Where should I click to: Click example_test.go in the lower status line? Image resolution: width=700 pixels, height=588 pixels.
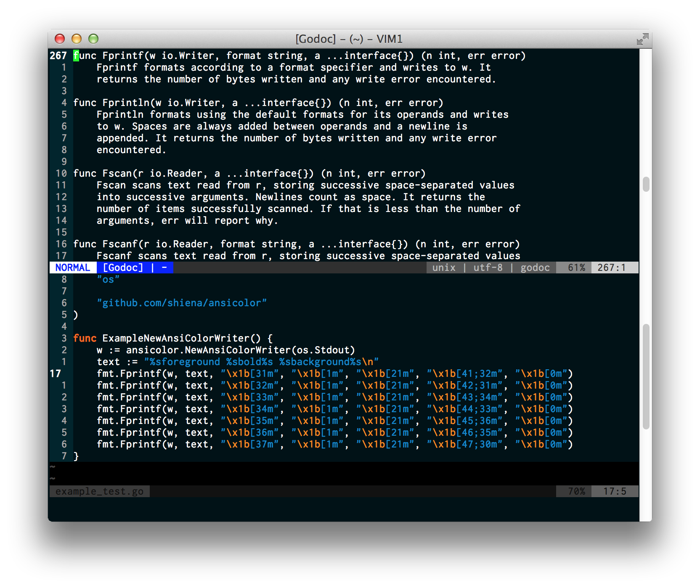pos(99,491)
